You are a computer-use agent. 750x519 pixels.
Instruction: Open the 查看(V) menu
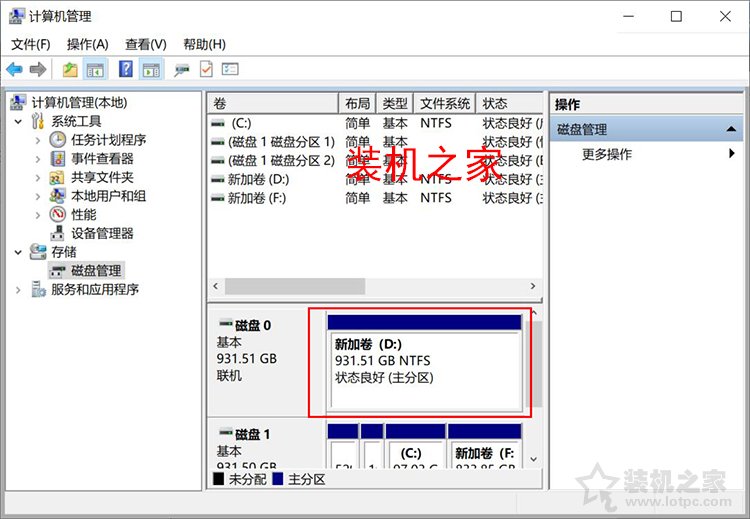[146, 44]
